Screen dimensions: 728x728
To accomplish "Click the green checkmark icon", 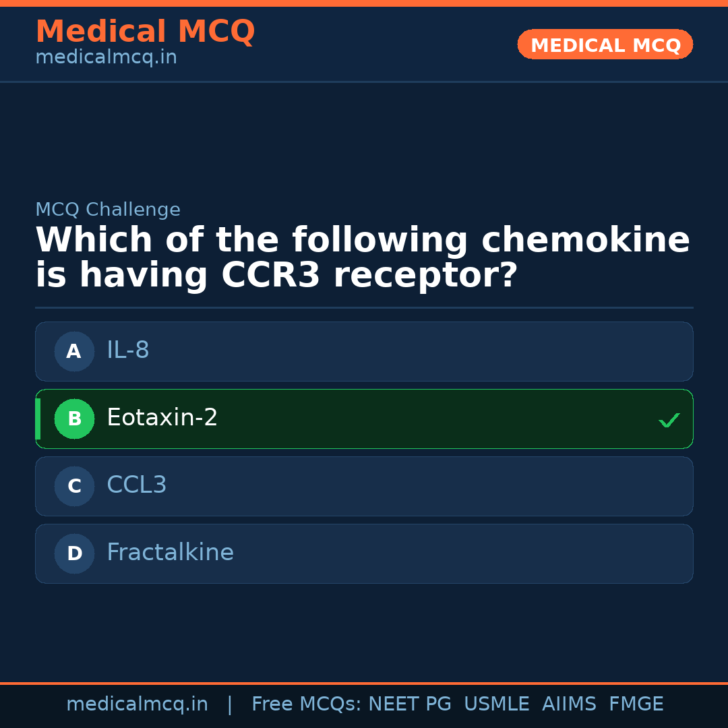I will click(x=669, y=420).
